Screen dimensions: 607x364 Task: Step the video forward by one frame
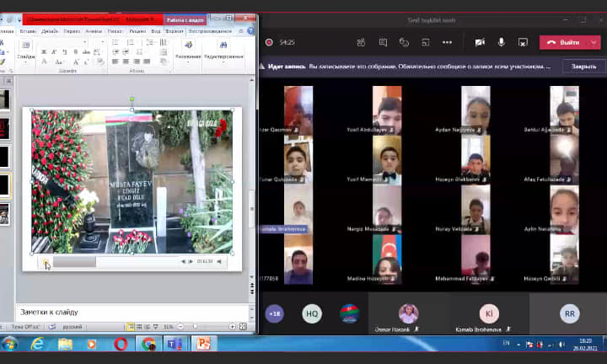tap(190, 261)
